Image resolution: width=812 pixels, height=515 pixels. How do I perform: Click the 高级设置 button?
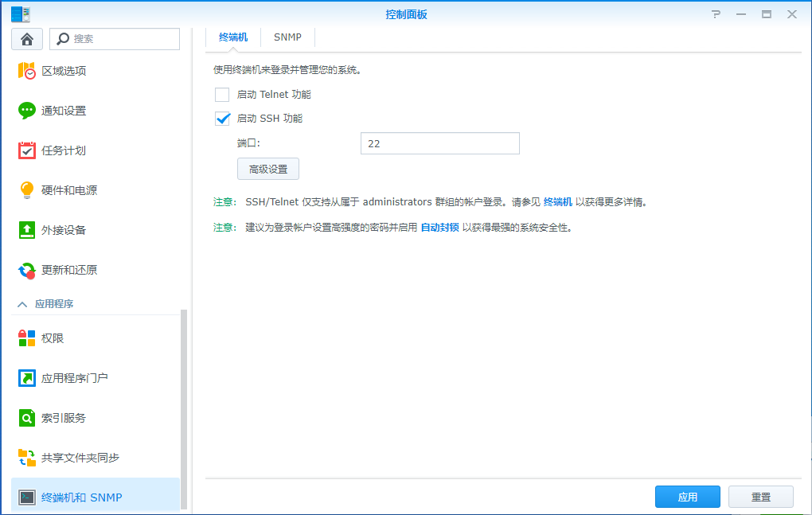point(268,169)
